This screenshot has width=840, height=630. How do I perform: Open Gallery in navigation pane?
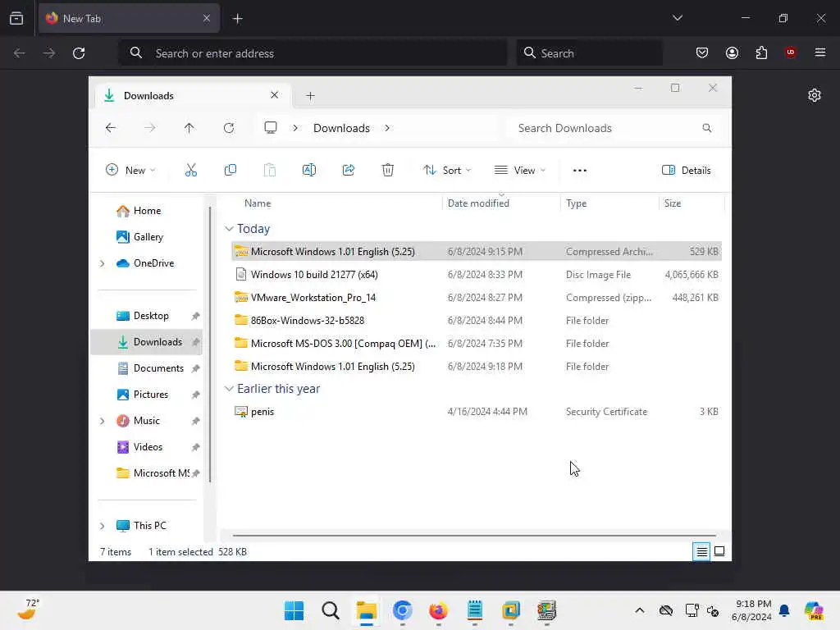click(148, 237)
